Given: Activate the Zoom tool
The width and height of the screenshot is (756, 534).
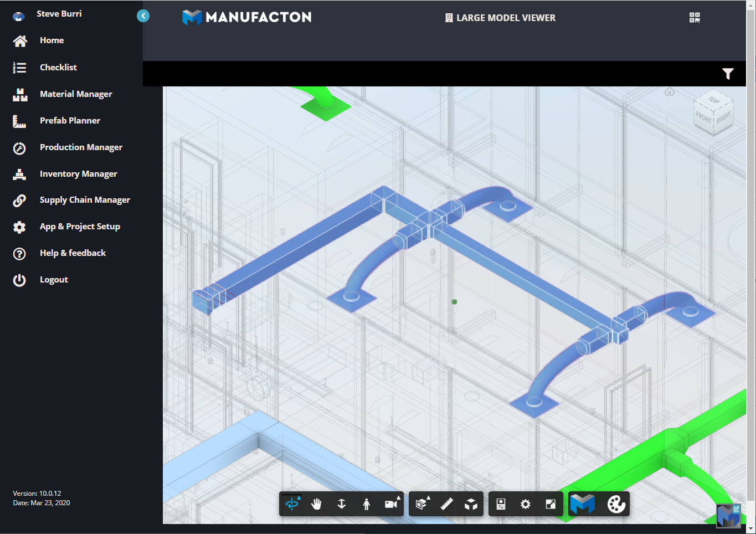Looking at the screenshot, I should 341,504.
